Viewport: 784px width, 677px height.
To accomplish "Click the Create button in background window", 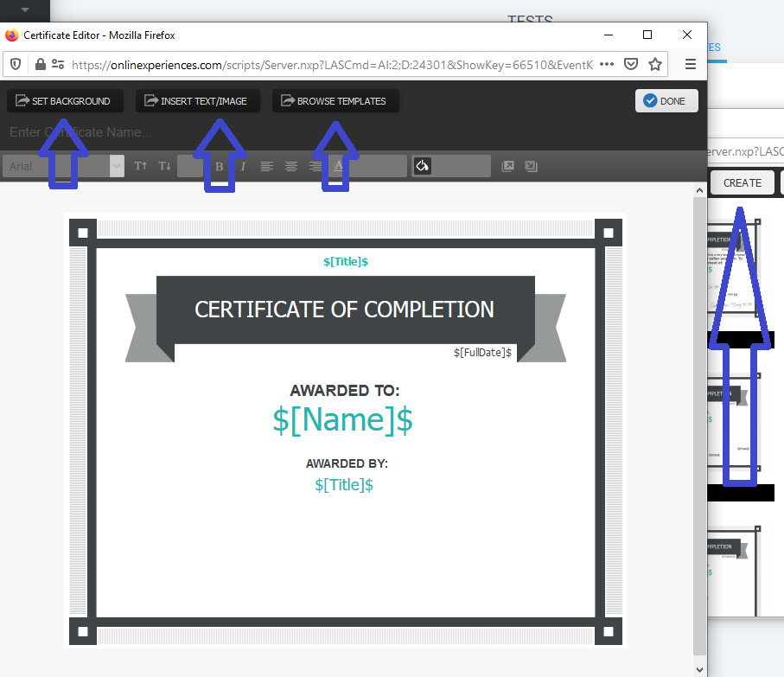I will click(742, 183).
